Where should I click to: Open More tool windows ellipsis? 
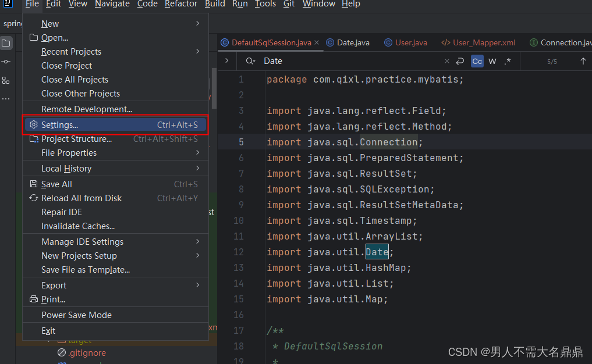[6, 99]
